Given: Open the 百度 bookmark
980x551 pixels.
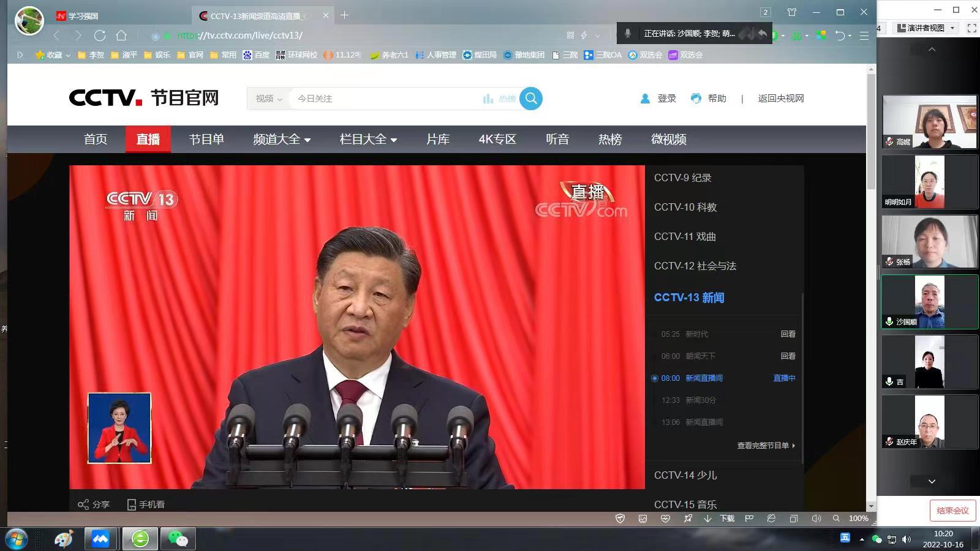Looking at the screenshot, I should pyautogui.click(x=256, y=55).
